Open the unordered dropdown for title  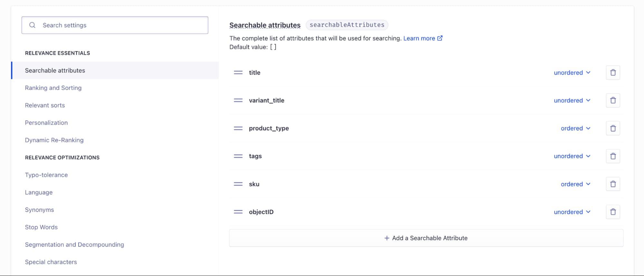572,72
